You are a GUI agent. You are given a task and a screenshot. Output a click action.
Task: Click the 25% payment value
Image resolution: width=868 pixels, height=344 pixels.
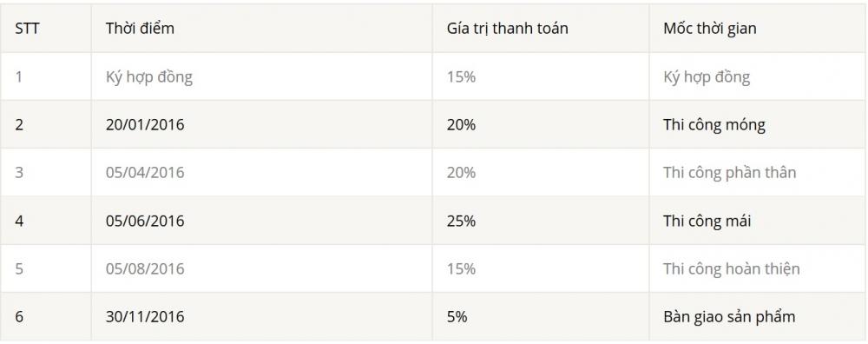462,221
